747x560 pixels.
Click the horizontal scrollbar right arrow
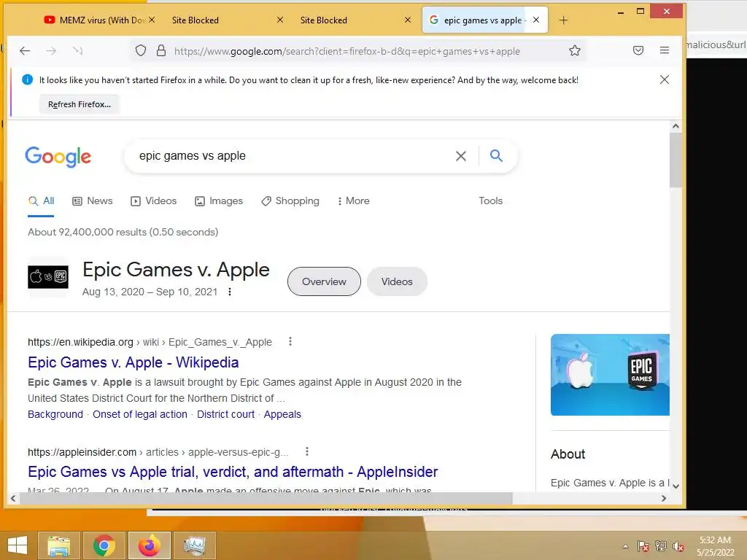[664, 499]
